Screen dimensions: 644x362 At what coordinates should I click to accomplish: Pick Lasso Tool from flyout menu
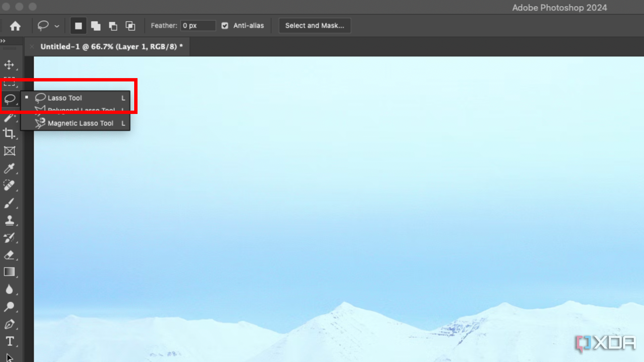pos(75,98)
